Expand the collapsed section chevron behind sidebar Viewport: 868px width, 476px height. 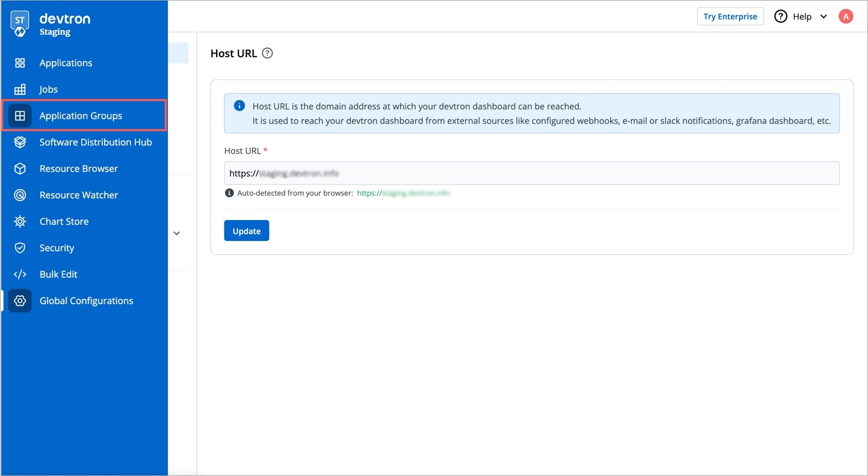click(x=177, y=233)
